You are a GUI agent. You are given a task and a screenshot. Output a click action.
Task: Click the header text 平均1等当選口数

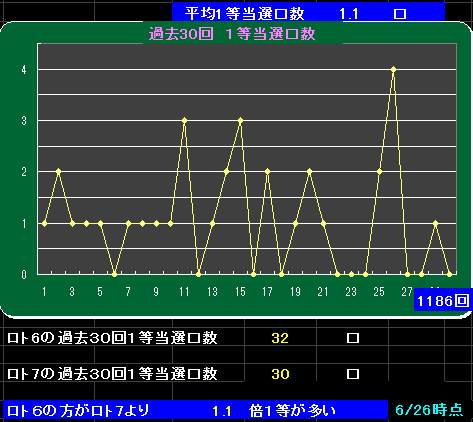click(244, 14)
